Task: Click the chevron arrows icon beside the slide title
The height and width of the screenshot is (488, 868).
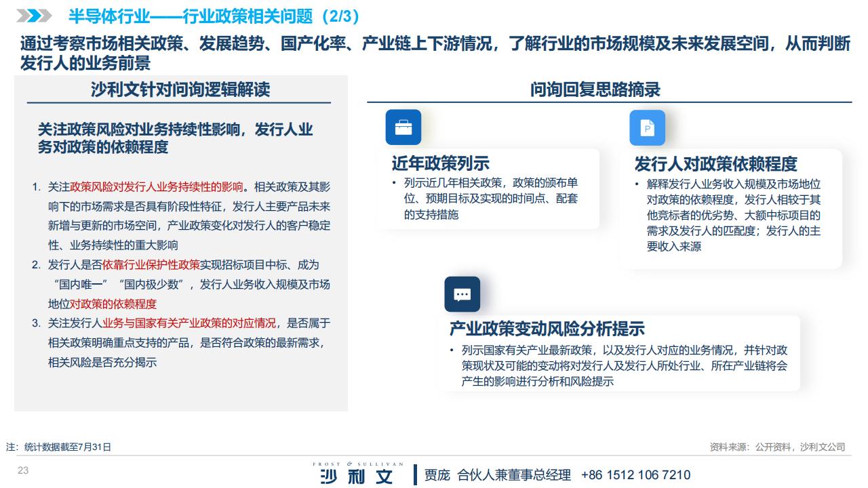Action: click(x=34, y=16)
